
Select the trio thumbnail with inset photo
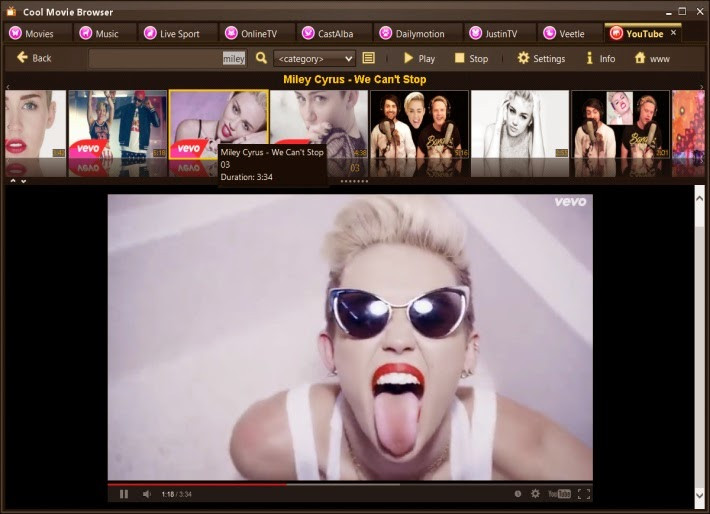(620, 124)
